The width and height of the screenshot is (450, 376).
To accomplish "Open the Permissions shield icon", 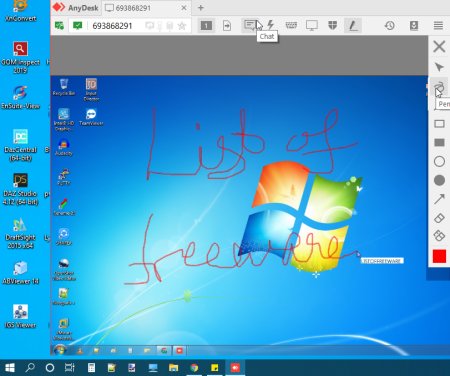I will 332,25.
